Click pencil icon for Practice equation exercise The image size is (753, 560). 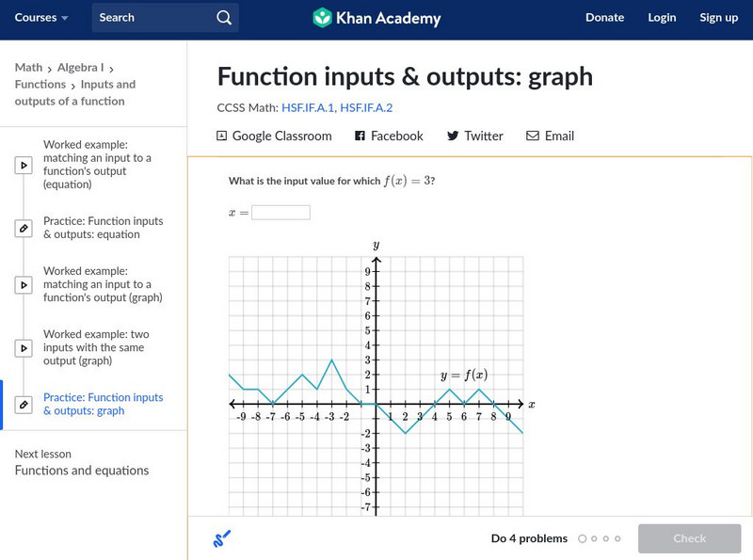24,228
